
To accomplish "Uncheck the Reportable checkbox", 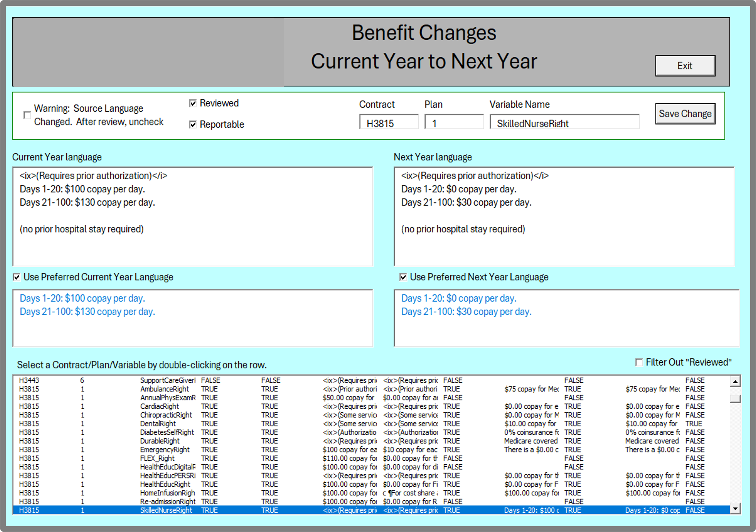I will click(x=193, y=124).
